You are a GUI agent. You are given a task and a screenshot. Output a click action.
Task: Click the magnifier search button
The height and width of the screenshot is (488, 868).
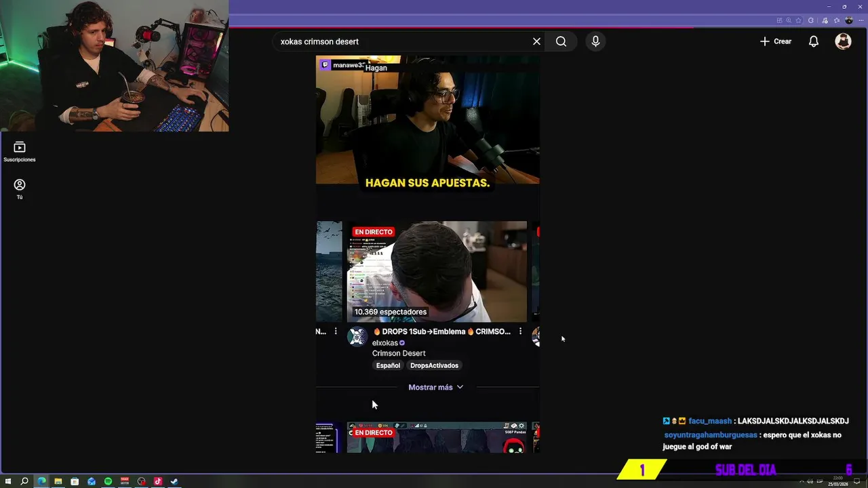(561, 41)
